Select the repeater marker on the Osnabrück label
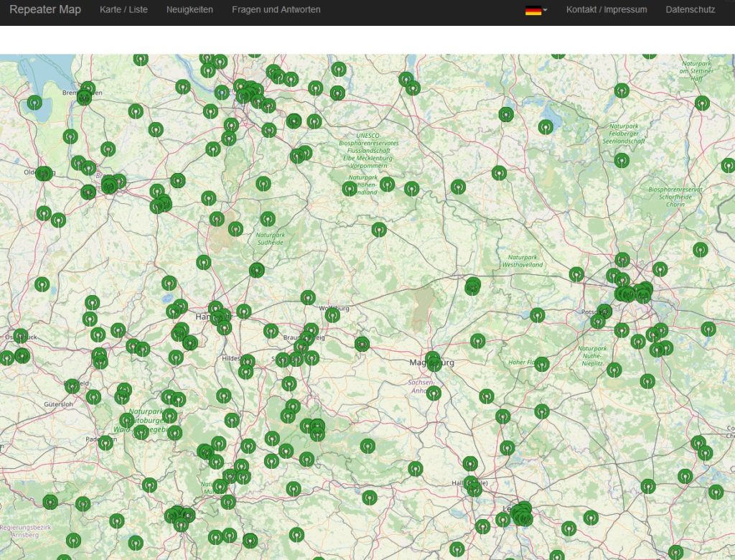The height and width of the screenshot is (560, 735). (21, 336)
